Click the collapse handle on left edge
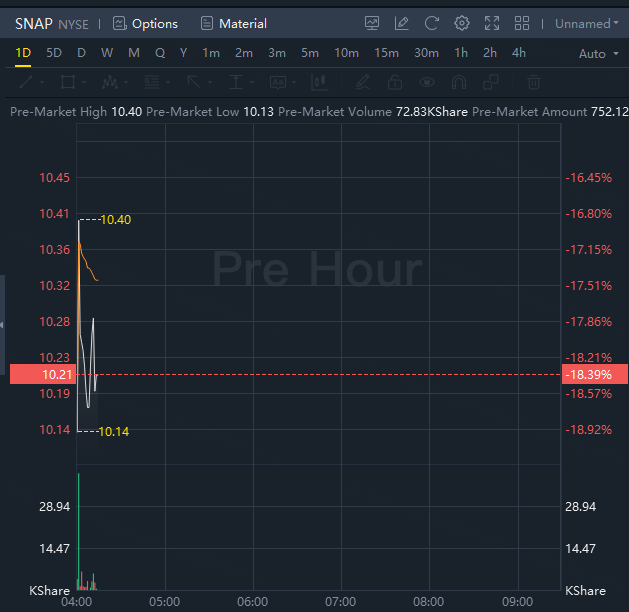The image size is (629, 612). [3, 325]
